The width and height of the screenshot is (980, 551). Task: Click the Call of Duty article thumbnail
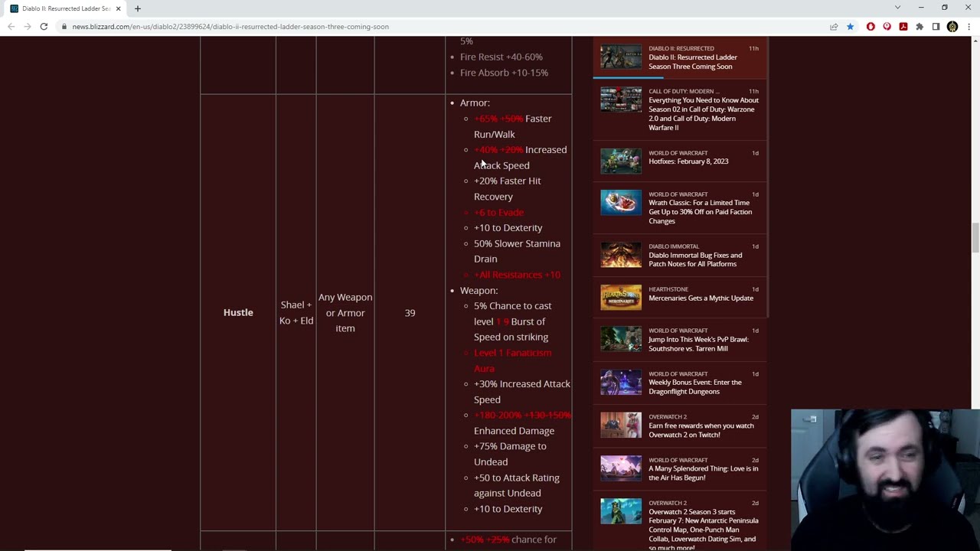click(x=621, y=100)
